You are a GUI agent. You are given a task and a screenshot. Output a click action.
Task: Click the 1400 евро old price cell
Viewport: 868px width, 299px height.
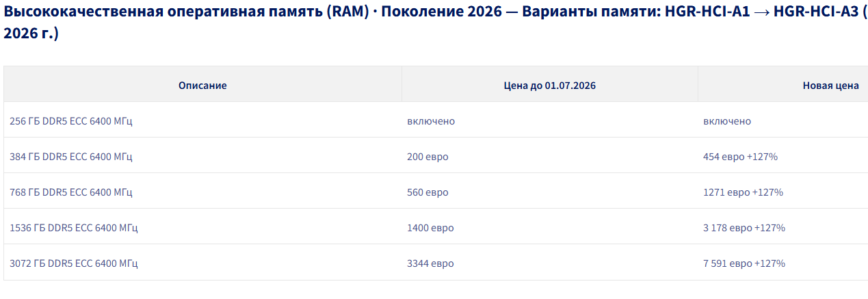(430, 228)
